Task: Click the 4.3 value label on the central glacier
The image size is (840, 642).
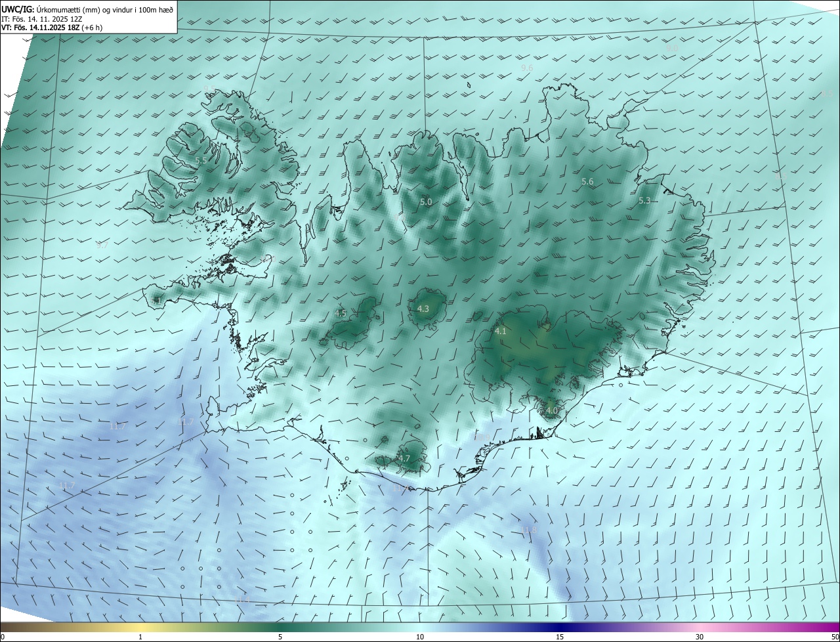Action: (x=423, y=309)
